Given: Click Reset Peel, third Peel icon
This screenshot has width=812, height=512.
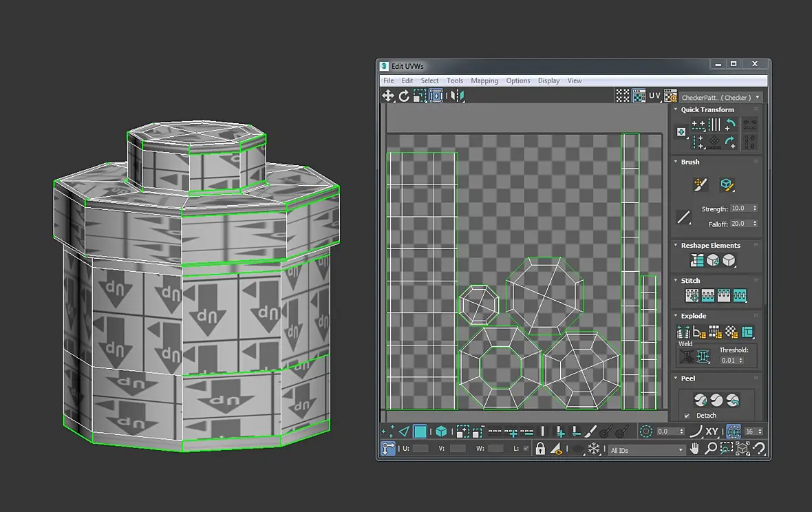Looking at the screenshot, I should (733, 400).
